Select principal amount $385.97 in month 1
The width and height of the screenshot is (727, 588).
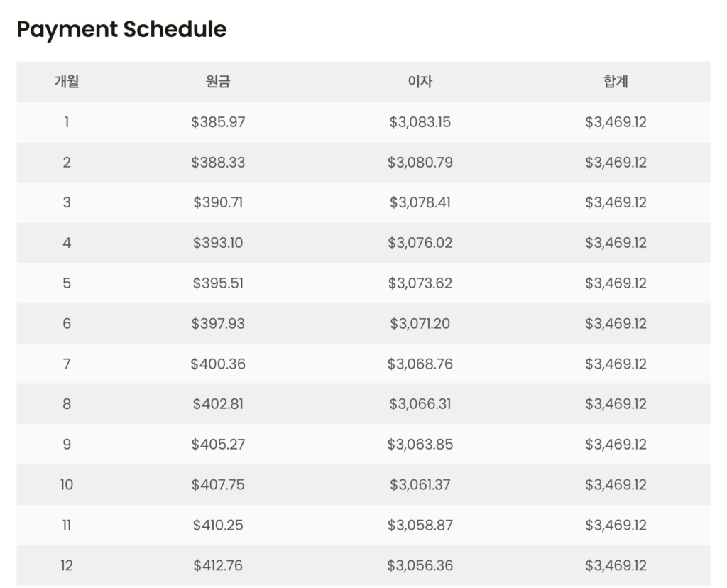point(218,122)
